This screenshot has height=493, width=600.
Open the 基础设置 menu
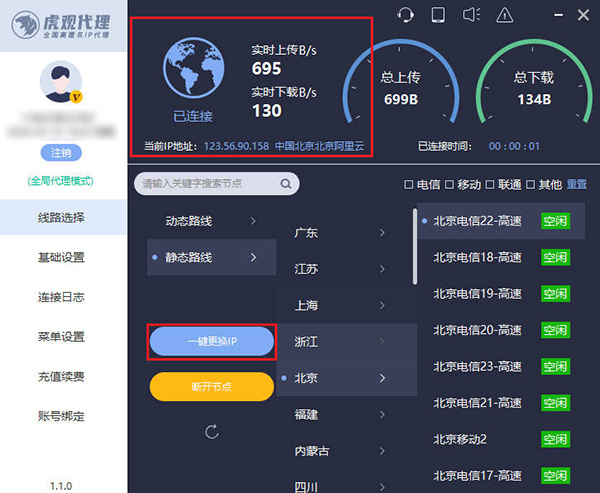(63, 257)
